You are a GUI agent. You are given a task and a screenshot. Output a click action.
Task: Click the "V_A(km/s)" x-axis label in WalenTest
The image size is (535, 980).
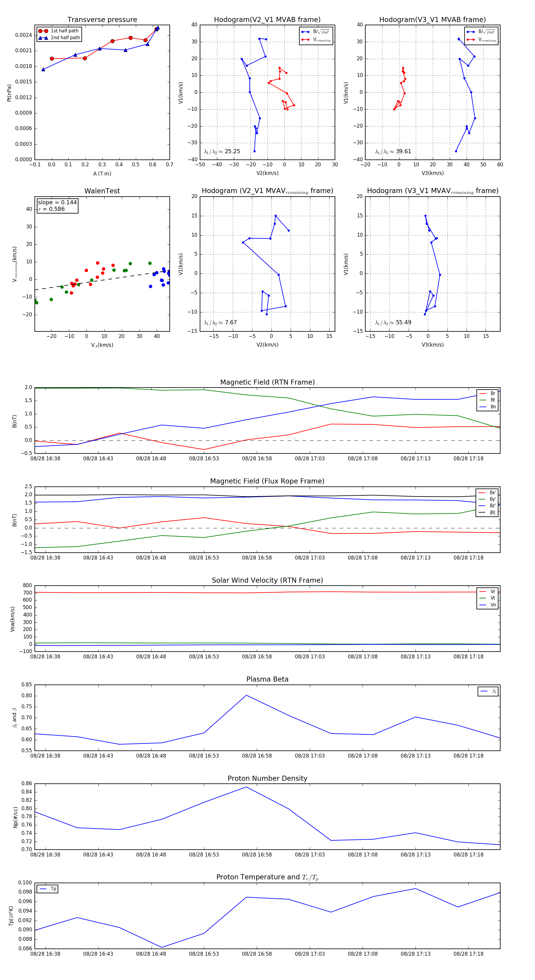tap(102, 345)
